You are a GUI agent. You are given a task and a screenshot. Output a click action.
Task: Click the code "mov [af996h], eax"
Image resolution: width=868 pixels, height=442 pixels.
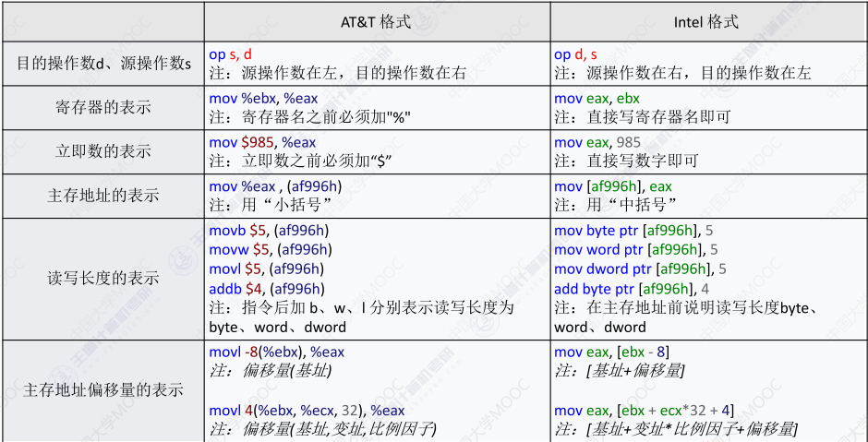click(613, 187)
